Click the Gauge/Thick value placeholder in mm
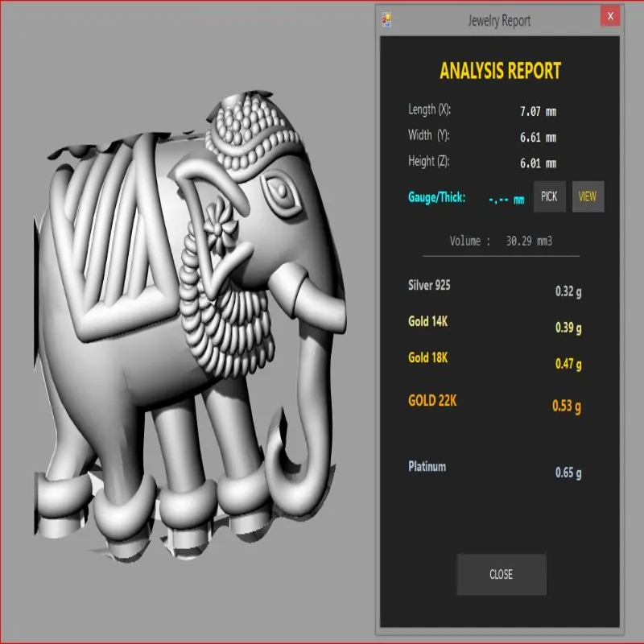This screenshot has height=644, width=644. (x=506, y=200)
